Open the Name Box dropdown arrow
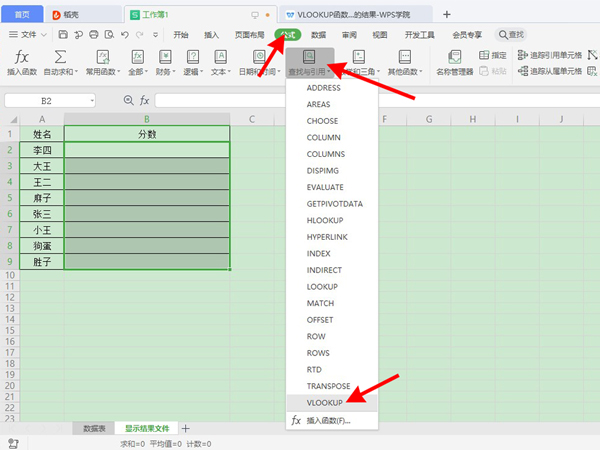 coord(92,100)
